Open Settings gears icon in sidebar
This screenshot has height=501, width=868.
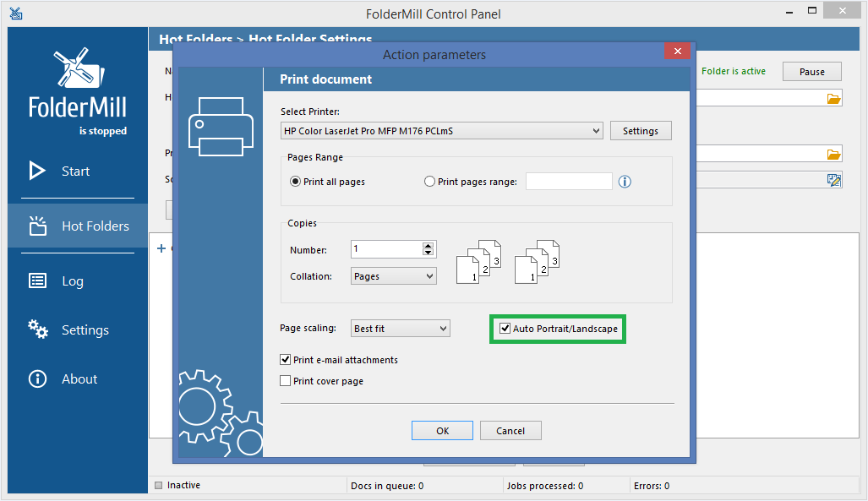pyautogui.click(x=38, y=329)
